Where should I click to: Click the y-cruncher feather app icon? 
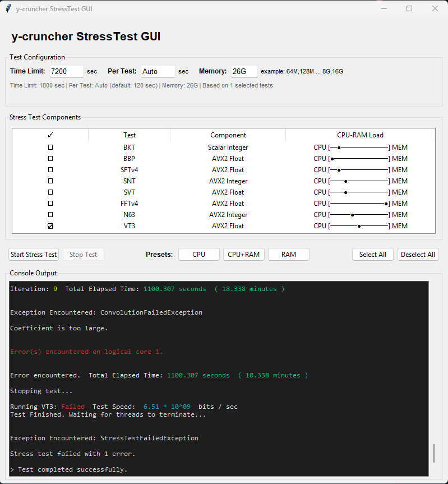8,8
